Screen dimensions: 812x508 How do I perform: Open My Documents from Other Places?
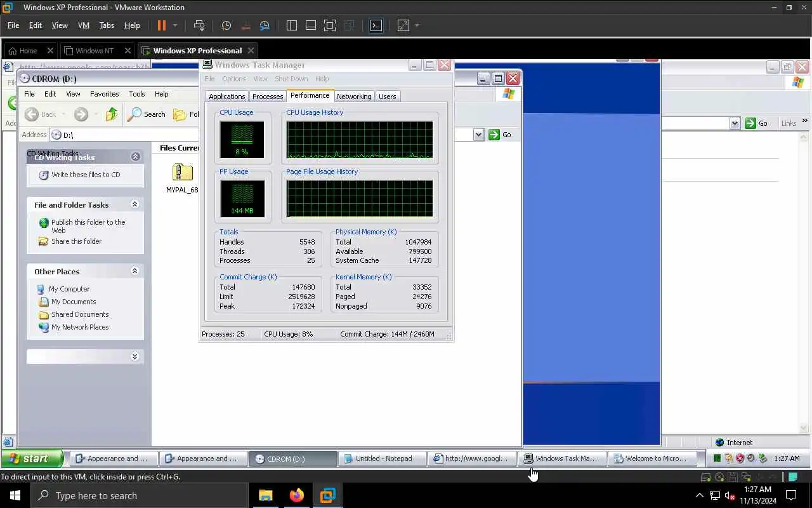[74, 302]
